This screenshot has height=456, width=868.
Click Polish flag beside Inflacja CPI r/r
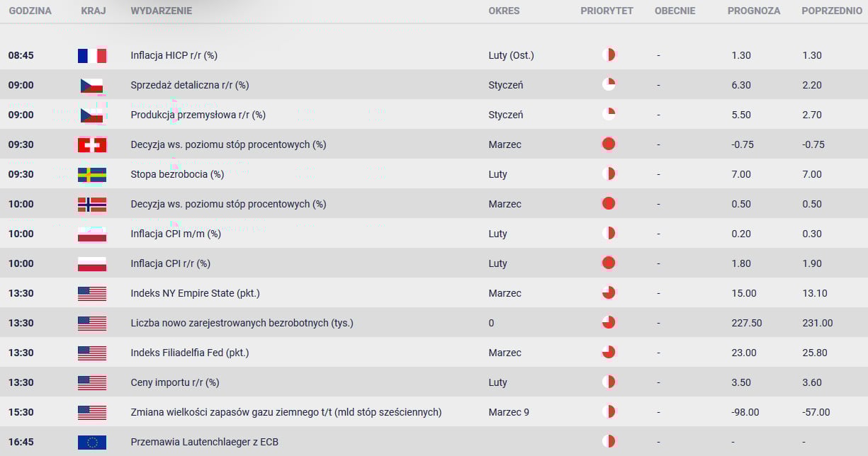tap(92, 263)
